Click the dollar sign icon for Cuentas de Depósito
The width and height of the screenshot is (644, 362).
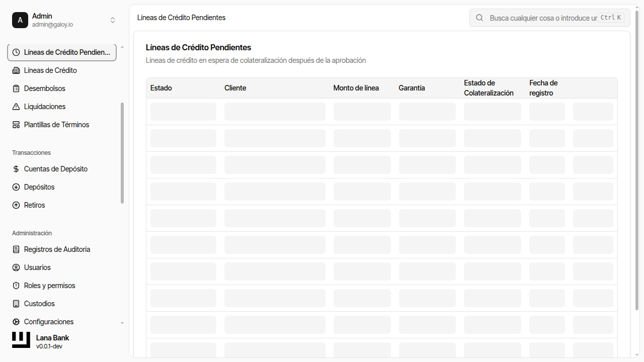point(16,169)
